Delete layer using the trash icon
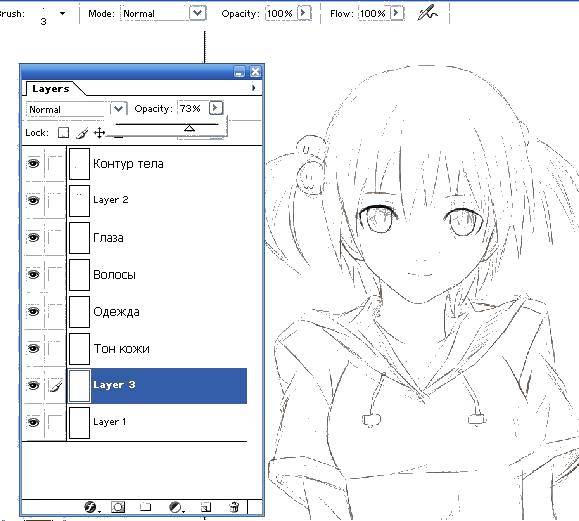The width and height of the screenshot is (579, 521). tap(234, 507)
